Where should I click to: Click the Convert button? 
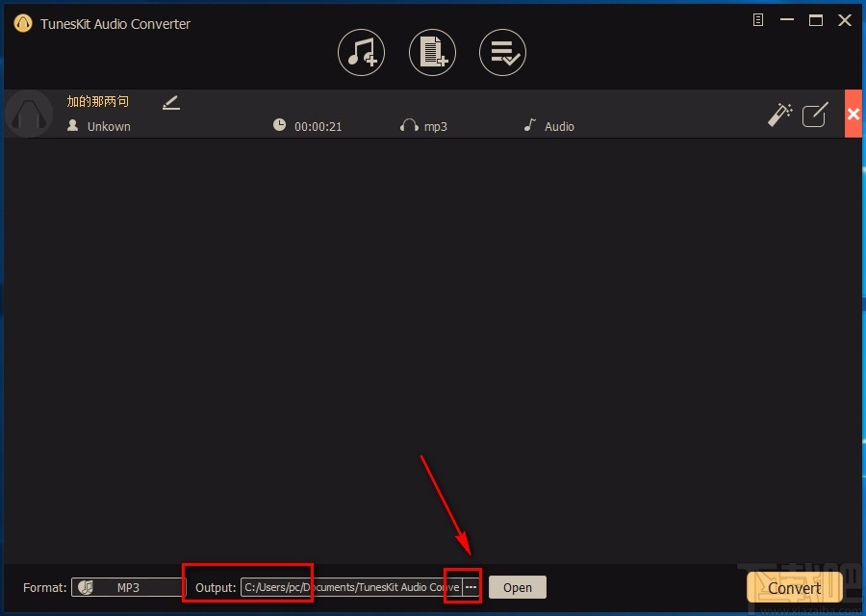coord(794,588)
